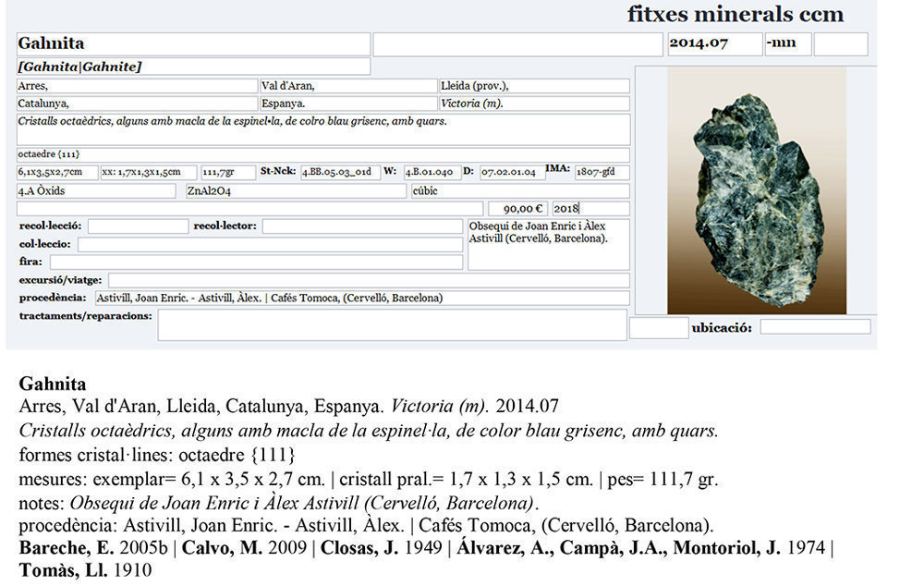
Task: Click the W code field 4.B.01.040
Action: 432,172
